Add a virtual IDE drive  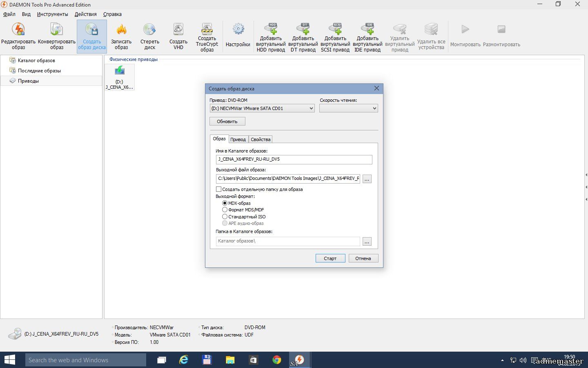coord(367,37)
